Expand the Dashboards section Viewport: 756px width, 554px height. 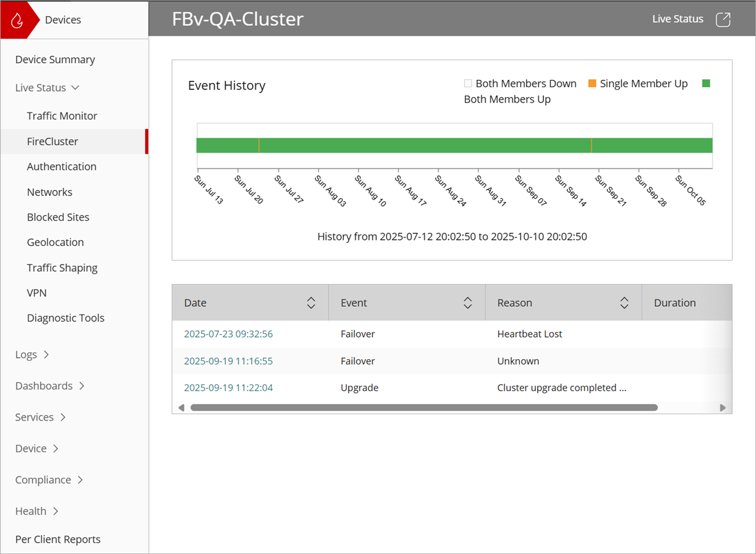(x=44, y=386)
